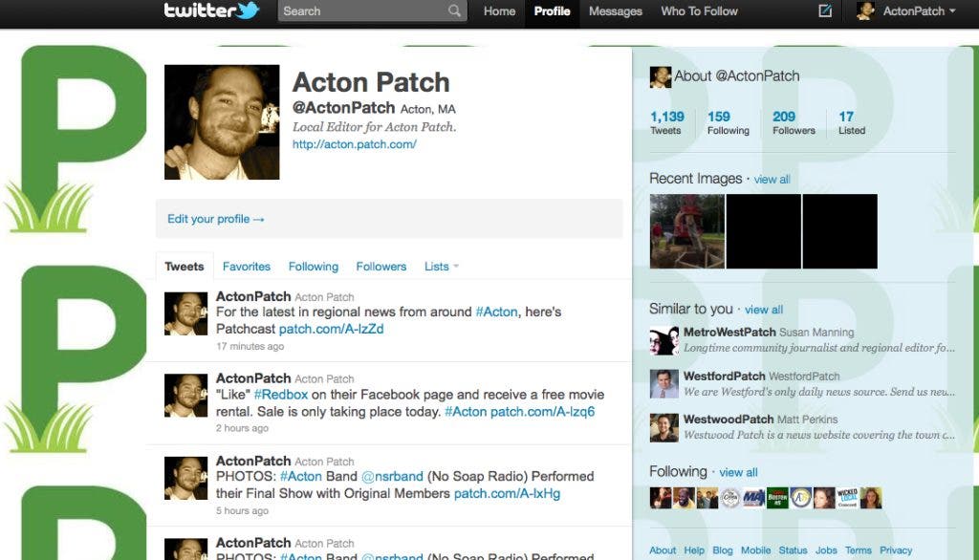Viewport: 979px width, 560px height.
Task: Click view all next to Similar to you
Action: click(764, 310)
